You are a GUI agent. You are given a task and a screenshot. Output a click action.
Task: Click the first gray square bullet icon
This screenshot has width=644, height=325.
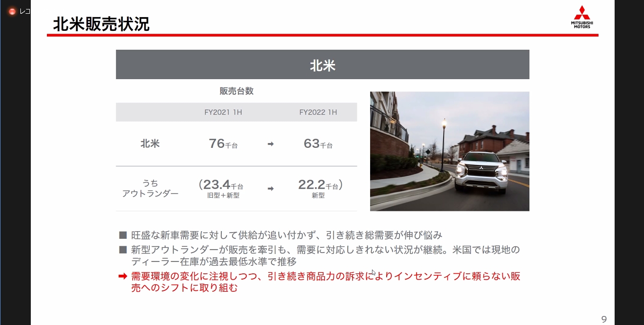(123, 234)
